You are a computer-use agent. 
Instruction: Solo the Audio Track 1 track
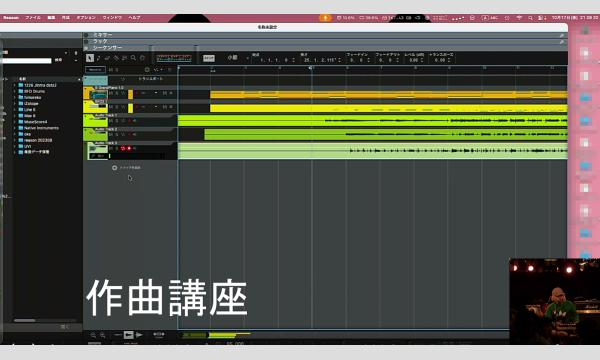[x=117, y=121]
